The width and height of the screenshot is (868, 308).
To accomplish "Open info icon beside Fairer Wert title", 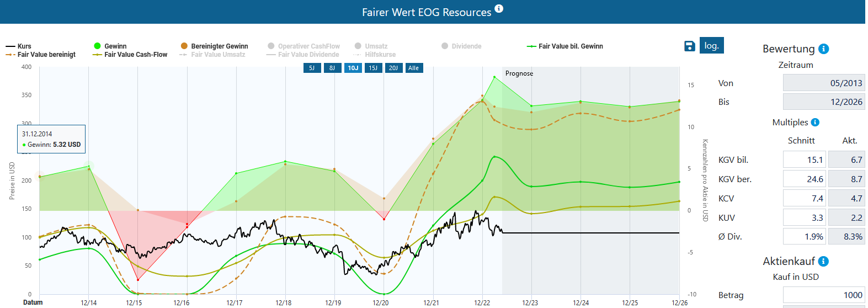I will click(499, 8).
